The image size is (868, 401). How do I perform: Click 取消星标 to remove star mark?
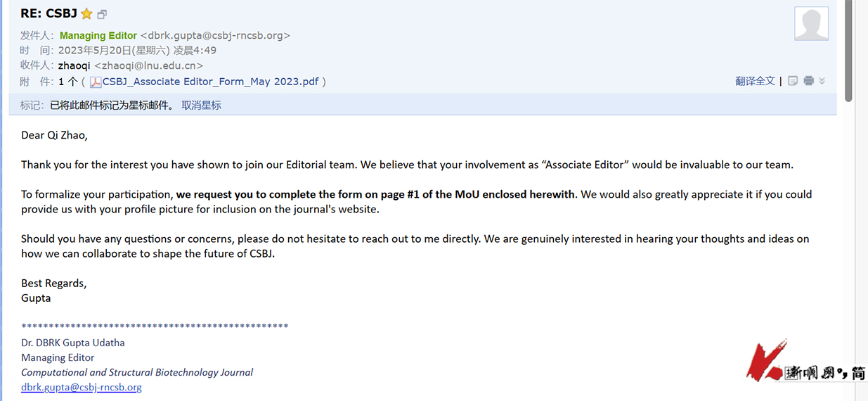coord(201,106)
